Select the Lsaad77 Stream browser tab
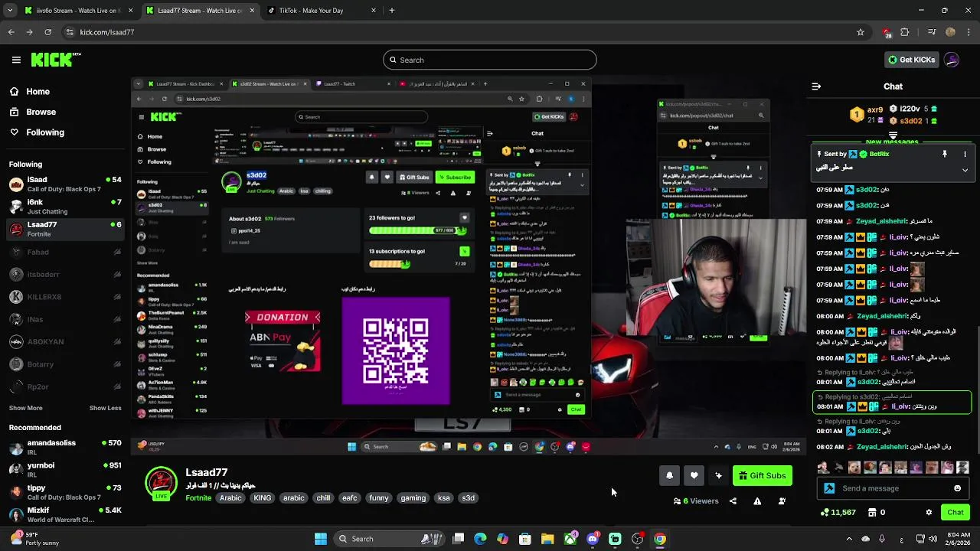Viewport: 980px width, 551px height. [199, 11]
